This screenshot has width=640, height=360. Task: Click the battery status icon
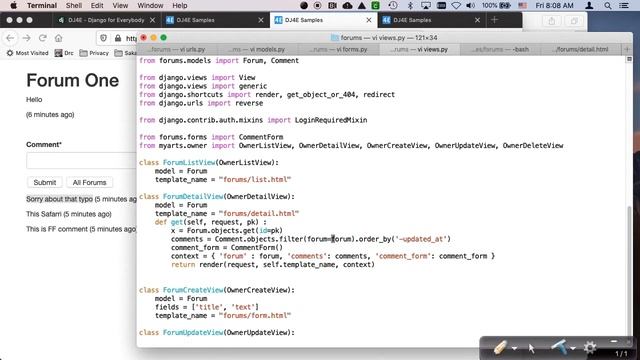(x=505, y=6)
